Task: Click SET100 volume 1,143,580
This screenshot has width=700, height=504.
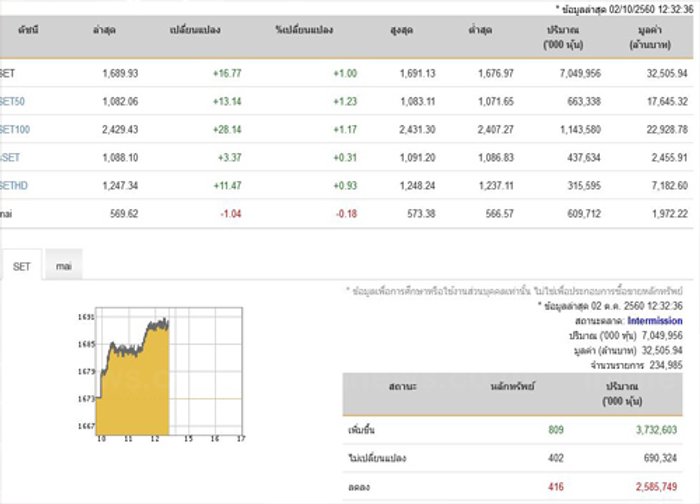Action: (x=580, y=129)
